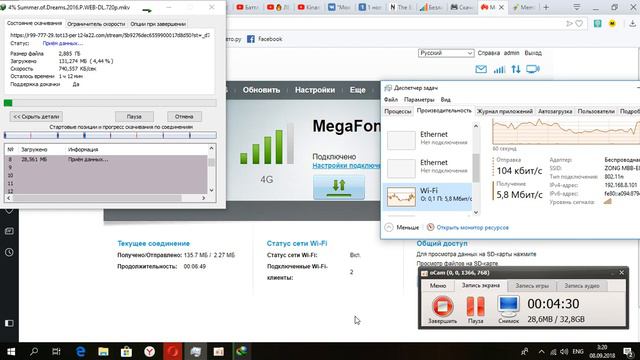Take a snapshot with oCam monitor icon
The height and width of the screenshot is (360, 640).
(x=509, y=307)
